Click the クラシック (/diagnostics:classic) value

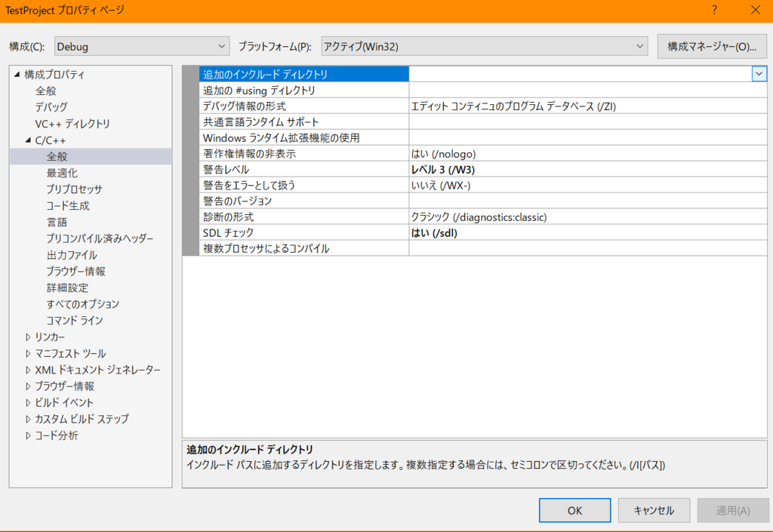pos(479,217)
